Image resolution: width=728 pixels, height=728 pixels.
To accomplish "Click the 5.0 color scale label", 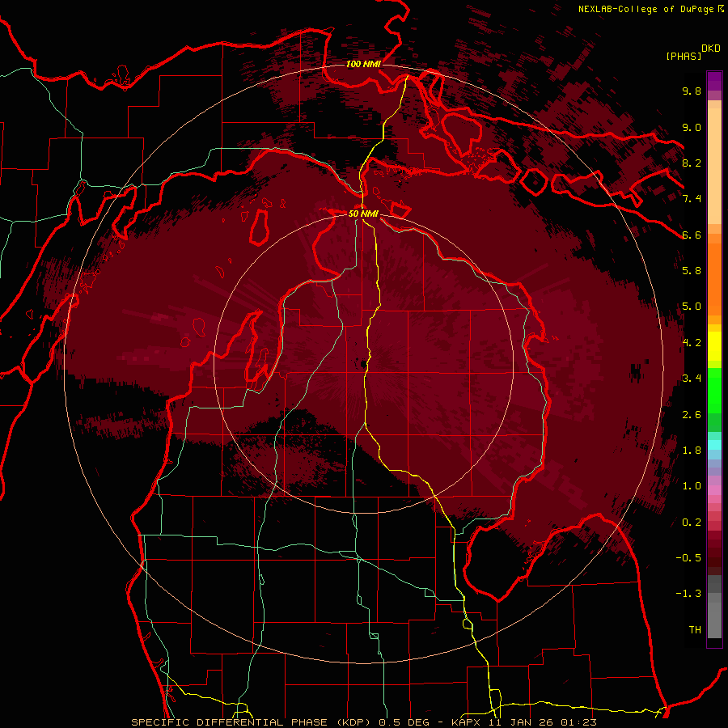I will pyautogui.click(x=692, y=307).
